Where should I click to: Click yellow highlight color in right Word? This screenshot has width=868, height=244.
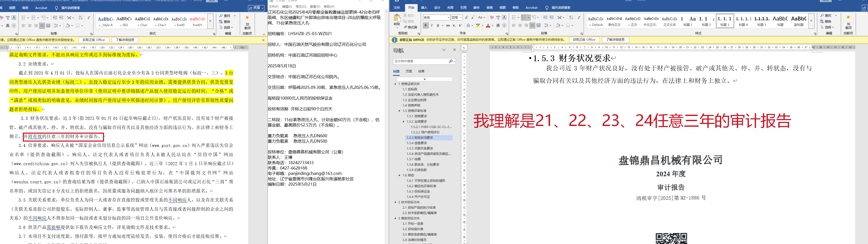(x=478, y=26)
